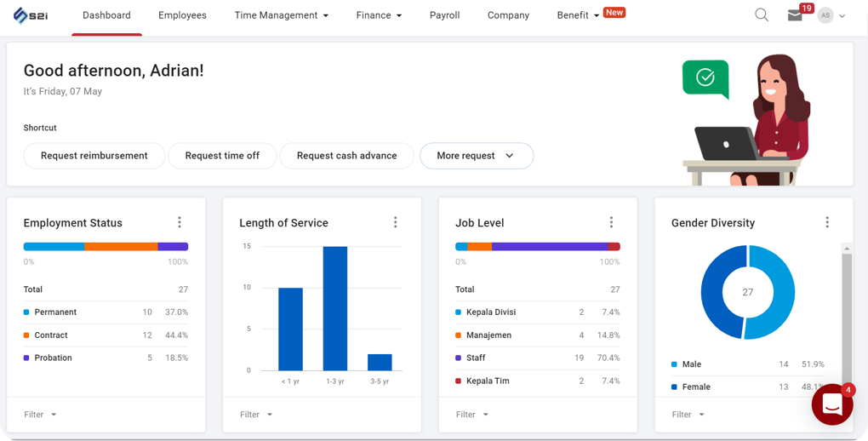Click Request cash advance button

tap(346, 156)
